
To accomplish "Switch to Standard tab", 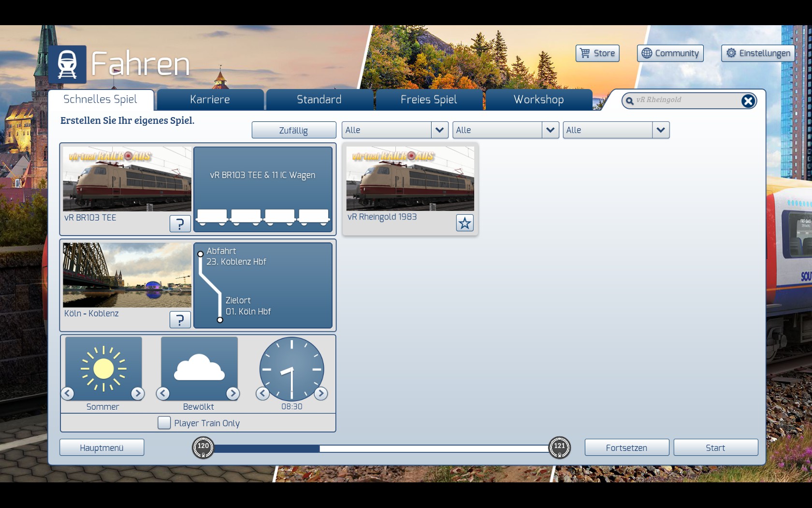I will tap(319, 100).
